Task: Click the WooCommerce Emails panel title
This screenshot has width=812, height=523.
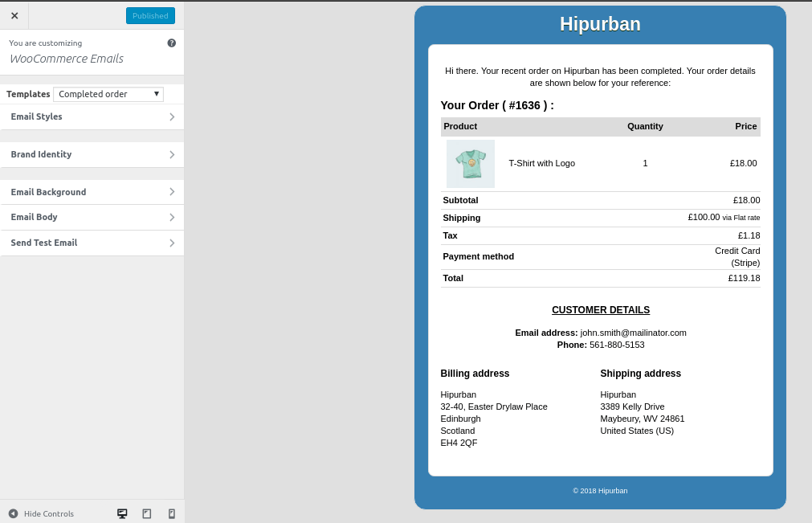Action: coord(67,59)
